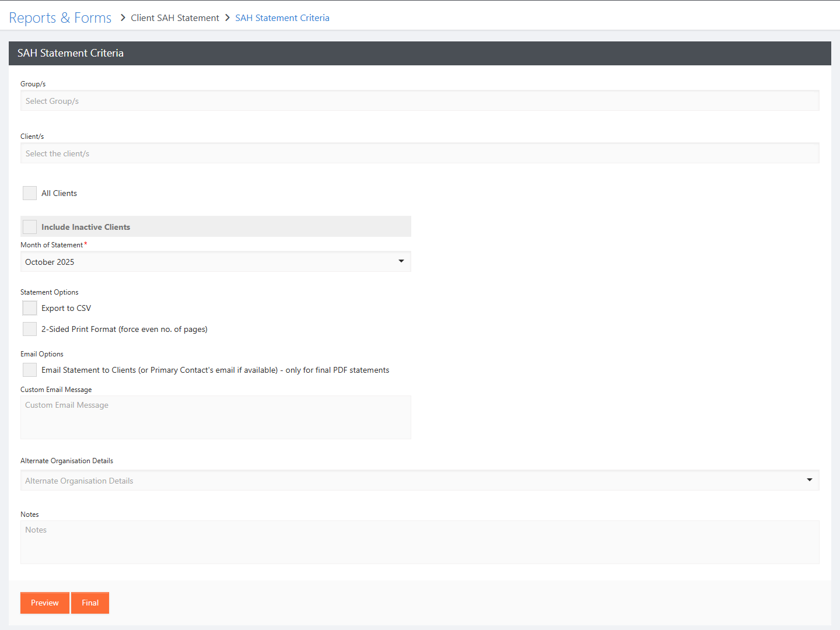Click the SAH Statement Criteria panel header

coord(420,53)
